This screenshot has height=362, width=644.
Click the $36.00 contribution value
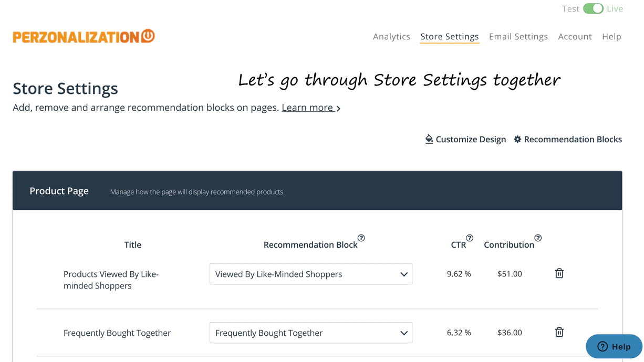click(510, 333)
